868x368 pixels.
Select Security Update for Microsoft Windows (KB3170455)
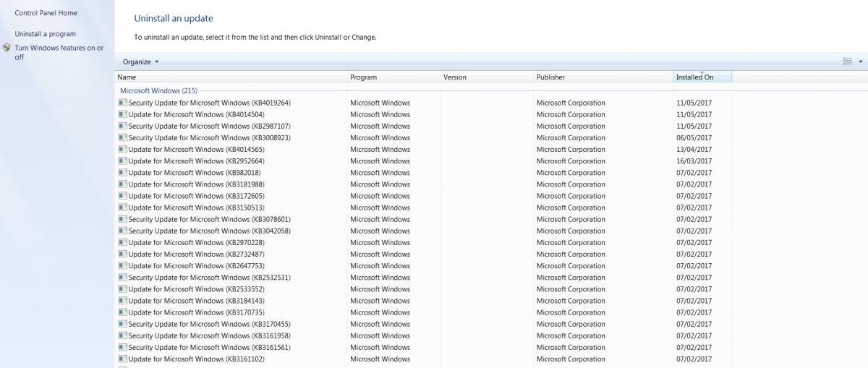point(209,324)
